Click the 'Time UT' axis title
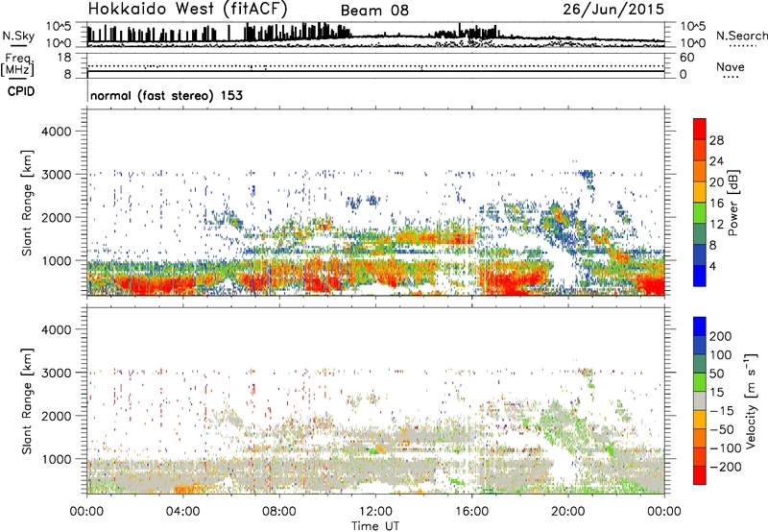This screenshot has height=532, width=768. click(x=375, y=526)
